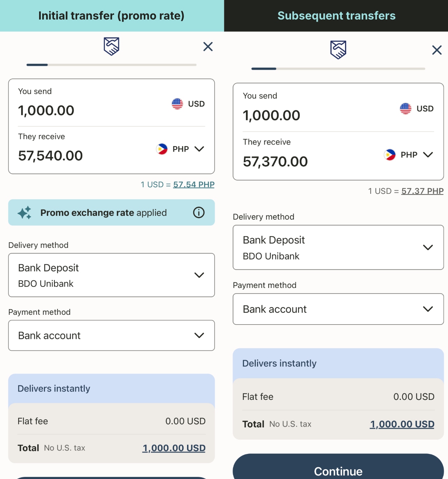Click the You send amount field

[46, 110]
